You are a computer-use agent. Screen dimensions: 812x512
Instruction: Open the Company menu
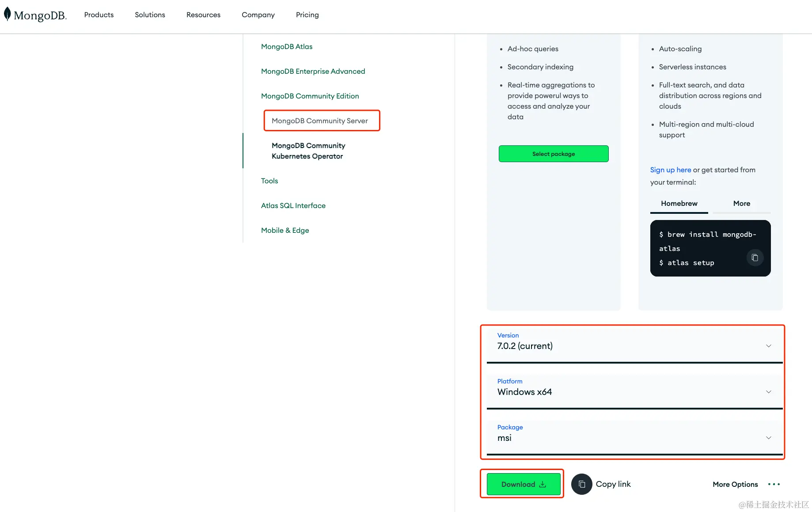coord(258,15)
